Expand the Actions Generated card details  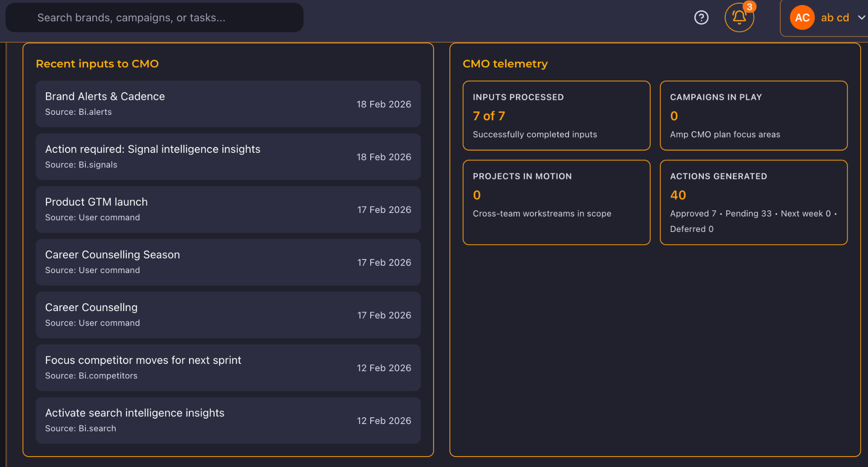pos(754,202)
